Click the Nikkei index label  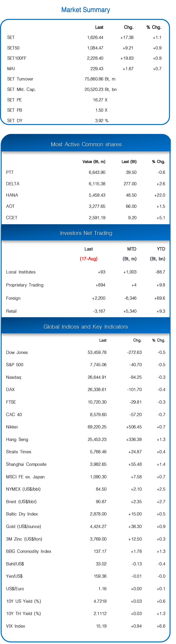click(12, 427)
